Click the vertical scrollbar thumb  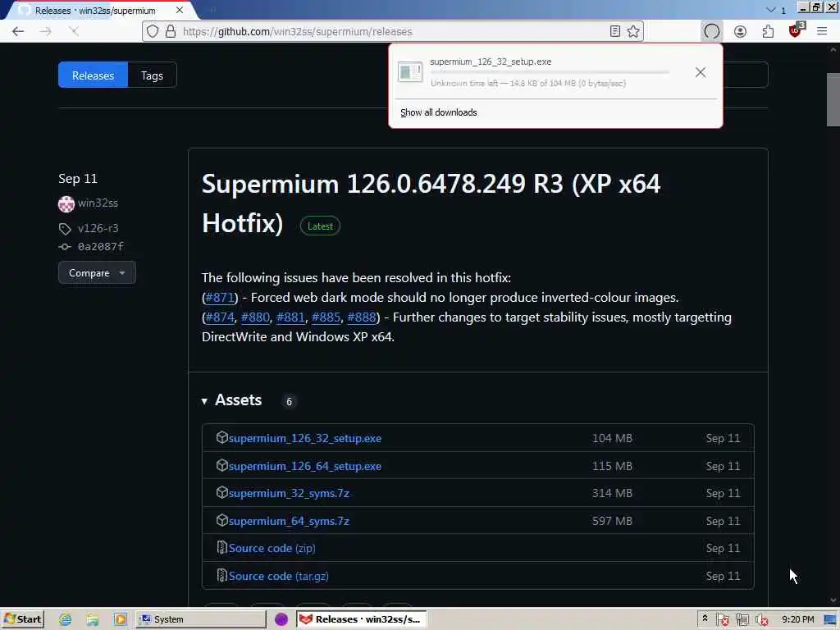tap(833, 99)
